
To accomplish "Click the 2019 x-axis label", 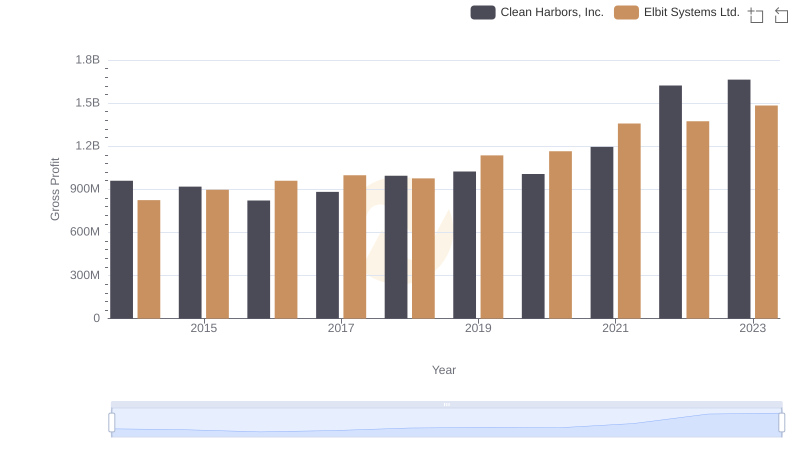I will coord(478,328).
